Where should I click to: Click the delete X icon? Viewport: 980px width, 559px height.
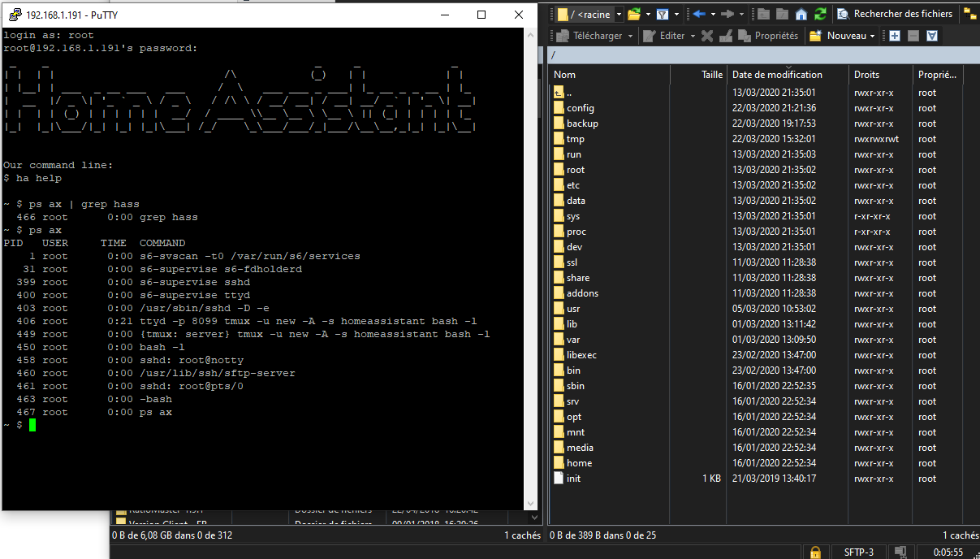[x=707, y=36]
